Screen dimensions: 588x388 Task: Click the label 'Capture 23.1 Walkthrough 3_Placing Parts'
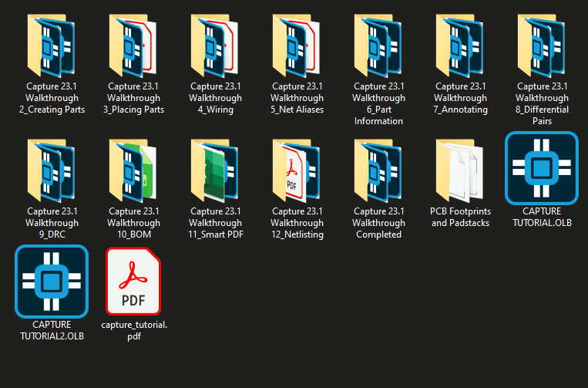[x=133, y=98]
